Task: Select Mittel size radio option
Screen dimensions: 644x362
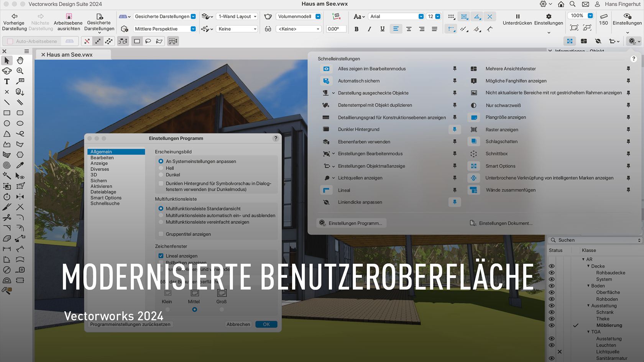Action: coord(195,310)
